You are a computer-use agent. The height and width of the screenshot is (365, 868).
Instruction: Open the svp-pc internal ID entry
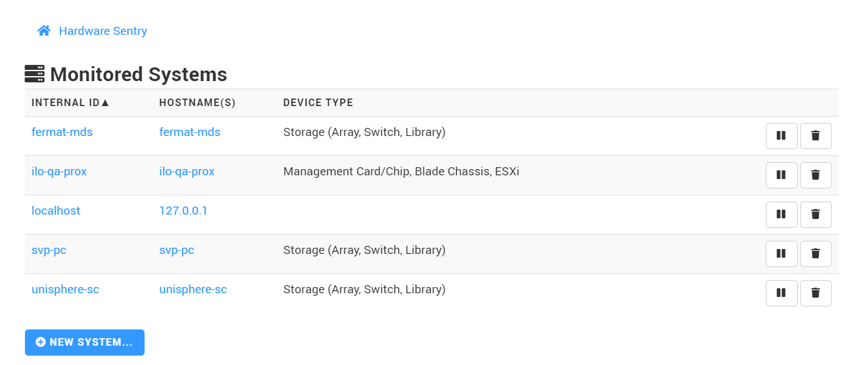pyautogui.click(x=49, y=250)
